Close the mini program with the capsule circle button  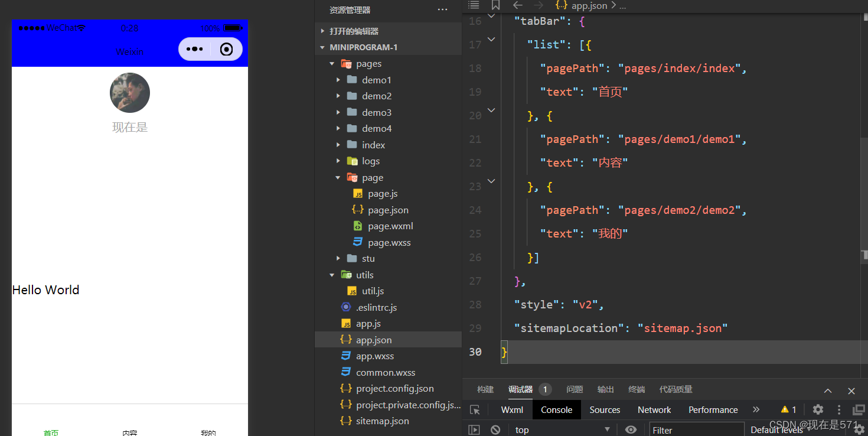click(226, 49)
